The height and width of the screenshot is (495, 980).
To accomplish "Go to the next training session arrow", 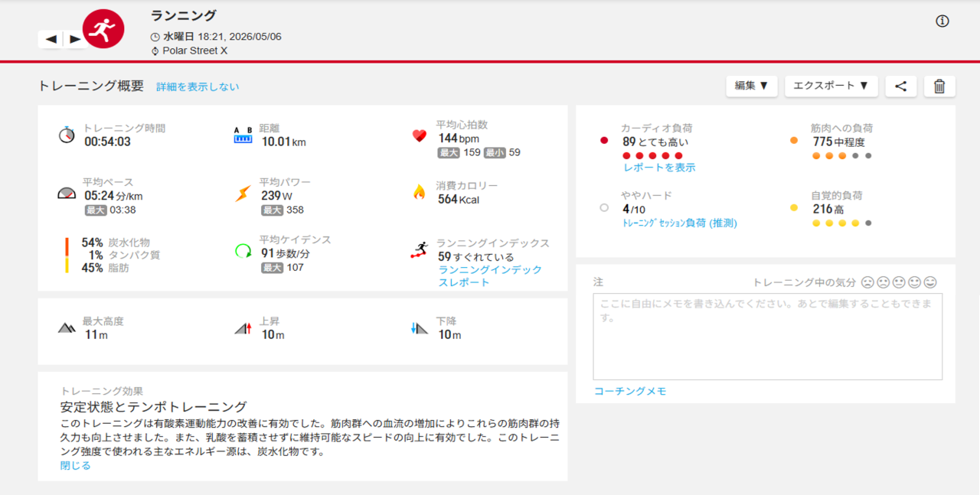I will click(x=74, y=38).
